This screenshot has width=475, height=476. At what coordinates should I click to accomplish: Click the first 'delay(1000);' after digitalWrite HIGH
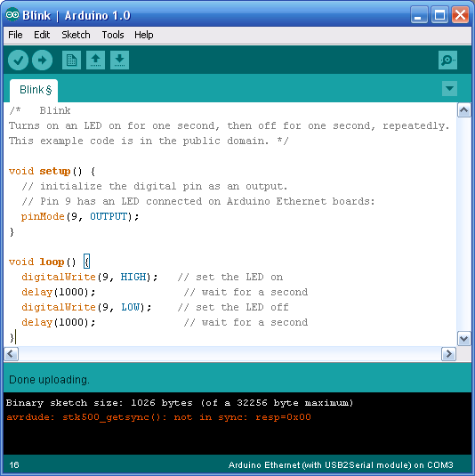click(59, 293)
